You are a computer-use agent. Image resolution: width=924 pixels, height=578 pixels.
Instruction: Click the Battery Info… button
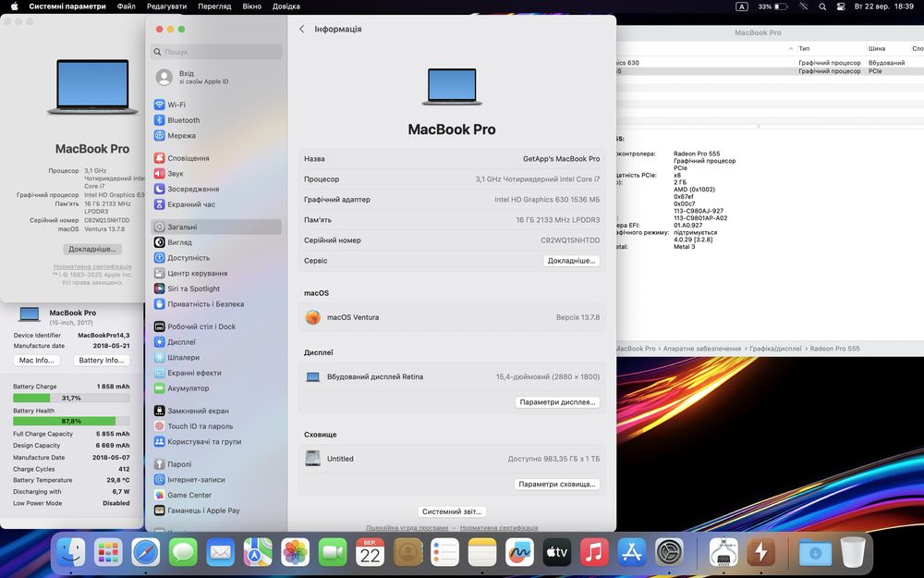click(x=102, y=361)
